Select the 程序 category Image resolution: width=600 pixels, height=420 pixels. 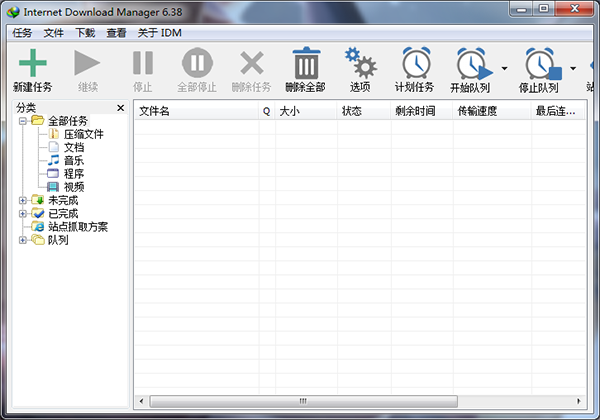pyautogui.click(x=74, y=174)
